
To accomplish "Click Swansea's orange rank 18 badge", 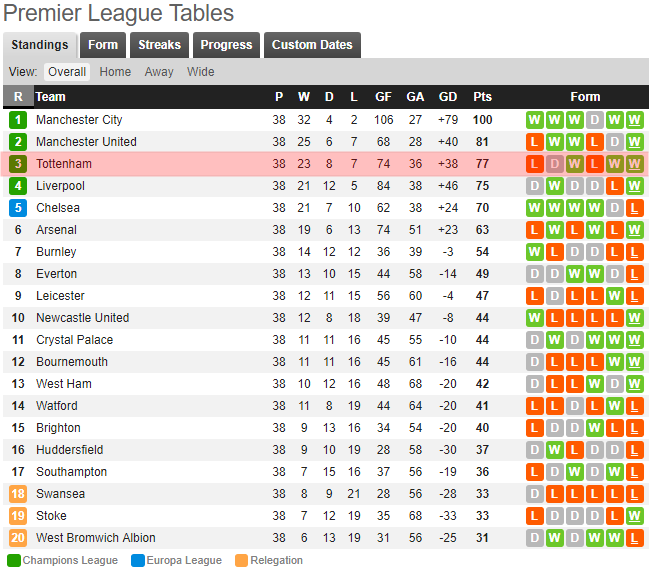I will pos(18,494).
